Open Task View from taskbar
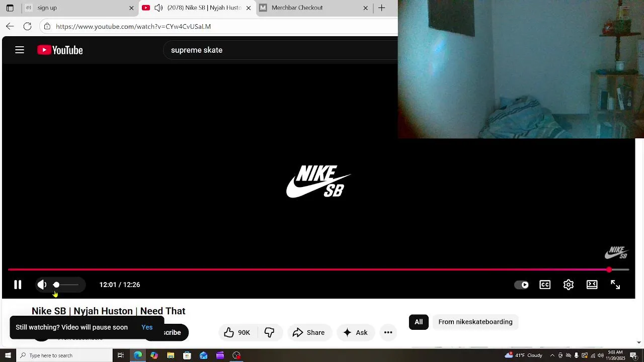 point(121,355)
